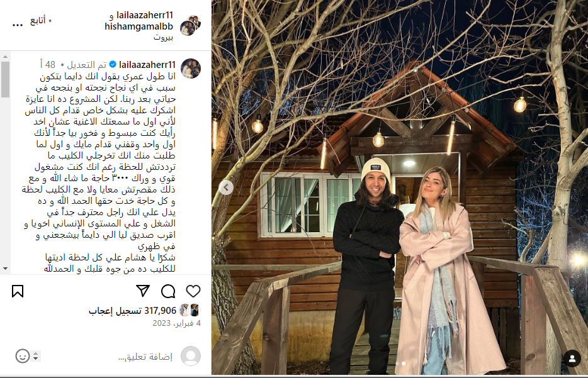Viewport: 588px width, 378px height.
Task: Like the post with the heart icon
Action: point(193,291)
